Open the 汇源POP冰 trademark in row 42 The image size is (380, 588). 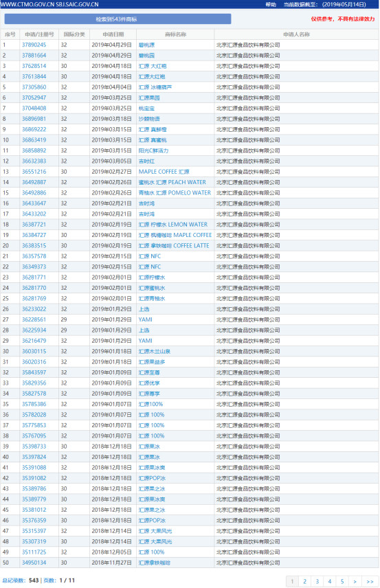click(x=152, y=479)
